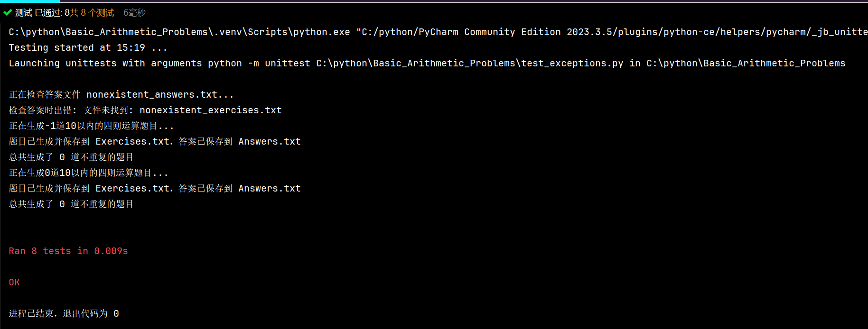This screenshot has height=329, width=868.
Task: Click the '6毫秒' duration text
Action: 135,13
